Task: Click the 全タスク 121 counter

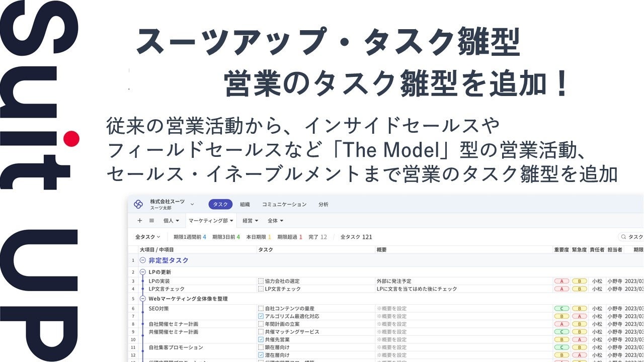Action: click(356, 237)
